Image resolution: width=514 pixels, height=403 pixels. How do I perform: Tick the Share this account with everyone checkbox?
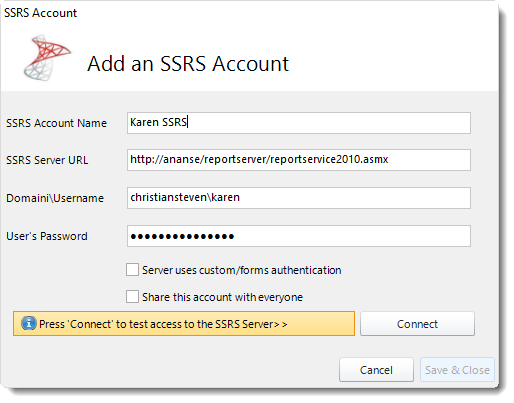click(132, 297)
